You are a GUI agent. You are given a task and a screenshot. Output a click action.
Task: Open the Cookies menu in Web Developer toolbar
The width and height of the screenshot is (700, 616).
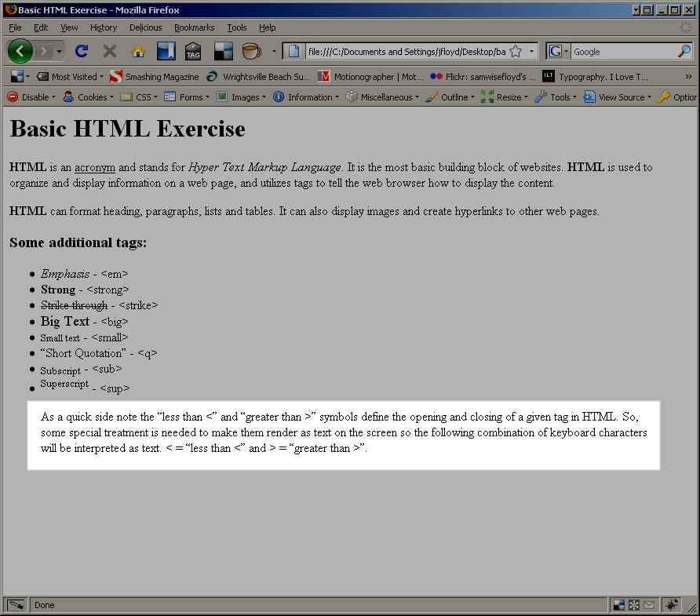point(89,97)
